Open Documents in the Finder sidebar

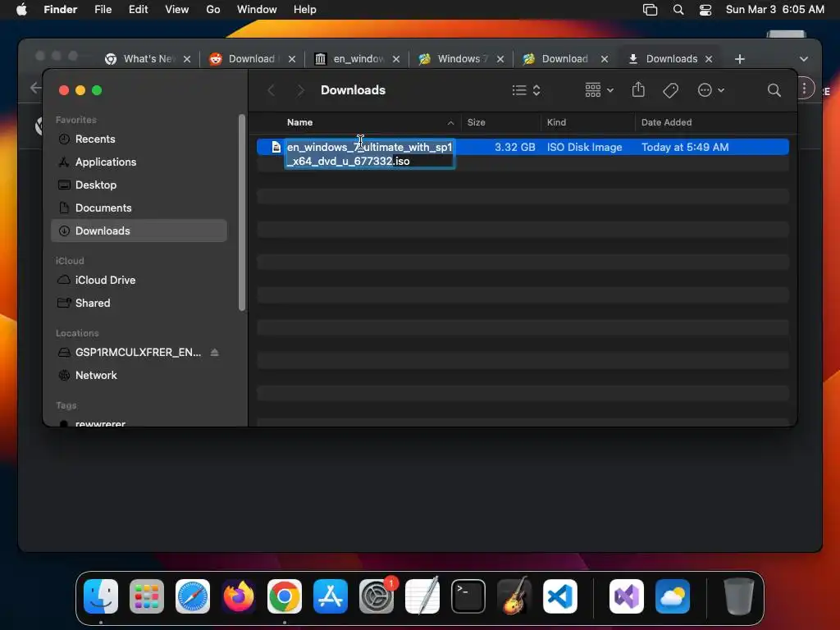(x=103, y=208)
